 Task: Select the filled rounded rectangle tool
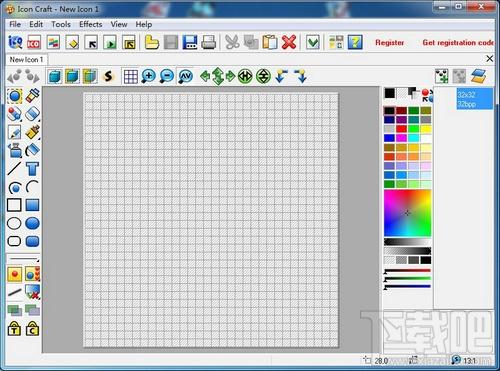click(33, 241)
